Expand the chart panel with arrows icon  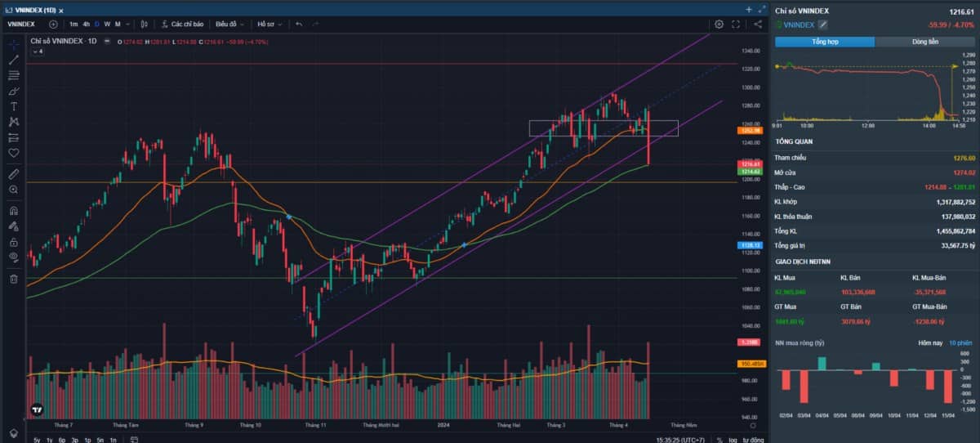(762, 10)
